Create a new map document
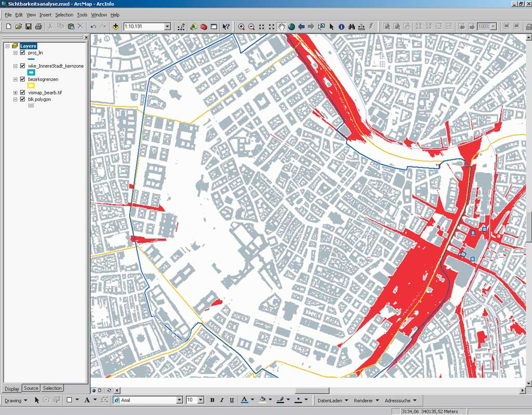This screenshot has height=415, width=532. pyautogui.click(x=8, y=26)
